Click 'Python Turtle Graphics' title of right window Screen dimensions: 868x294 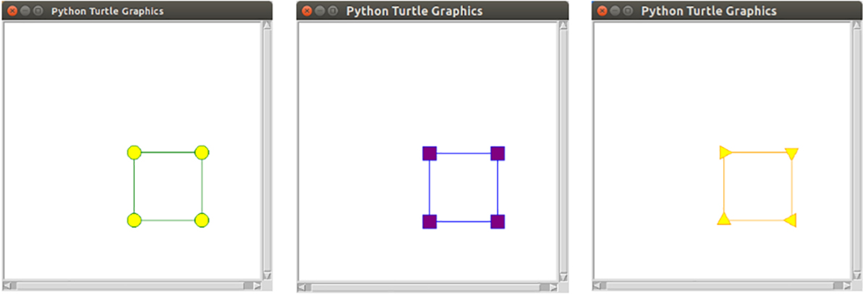[x=709, y=11]
